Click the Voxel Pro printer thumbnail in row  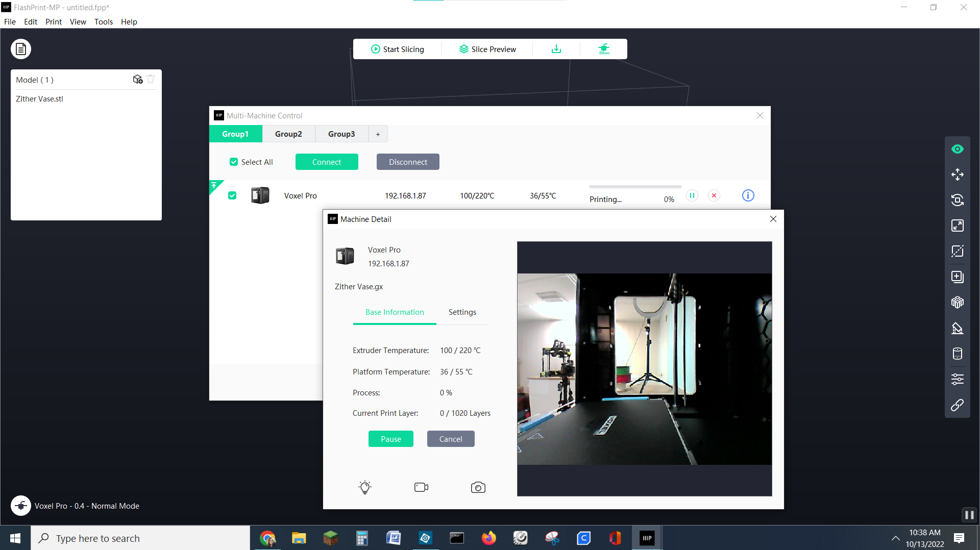pos(260,195)
